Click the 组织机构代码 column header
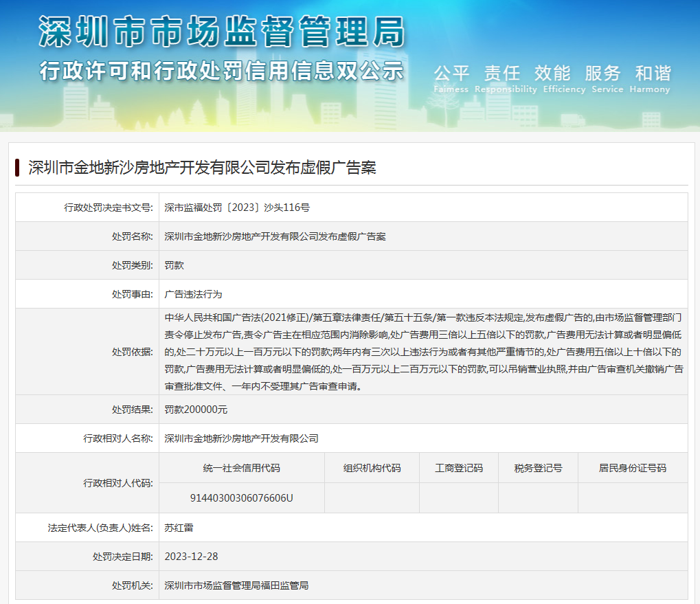Viewport: 700px width, 604px height. pos(372,468)
